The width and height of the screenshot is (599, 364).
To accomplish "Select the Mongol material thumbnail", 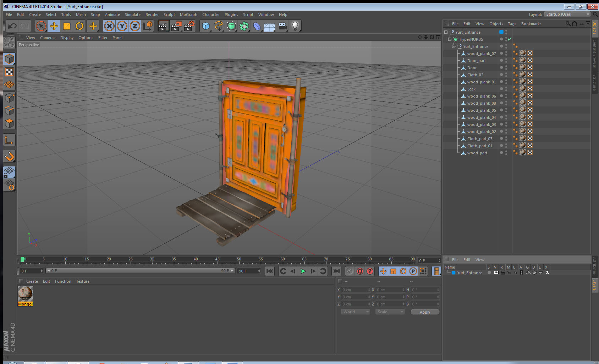I will click(25, 294).
